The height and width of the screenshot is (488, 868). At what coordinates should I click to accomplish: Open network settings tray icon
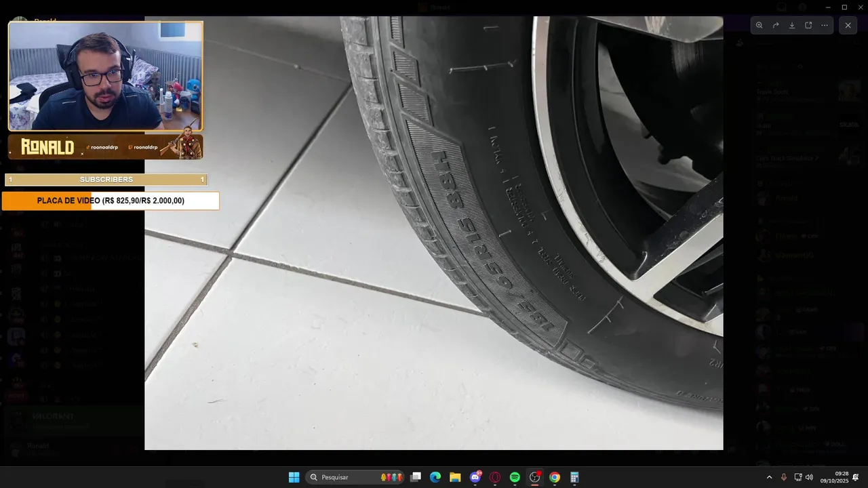[798, 477]
